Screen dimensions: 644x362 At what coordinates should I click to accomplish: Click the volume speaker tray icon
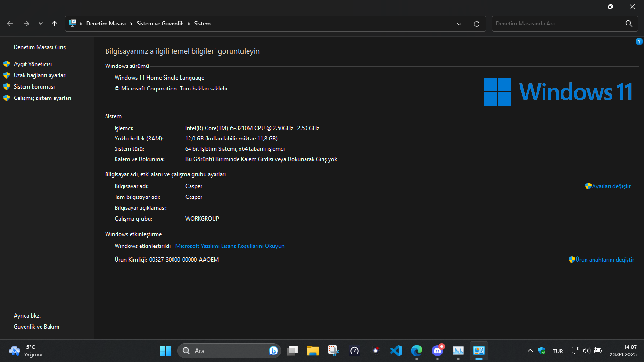point(586,351)
